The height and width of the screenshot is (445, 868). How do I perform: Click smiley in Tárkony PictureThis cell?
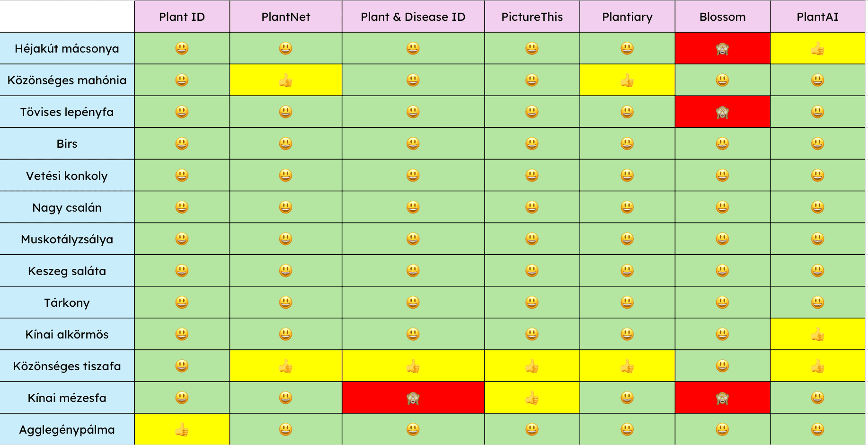pyautogui.click(x=532, y=303)
